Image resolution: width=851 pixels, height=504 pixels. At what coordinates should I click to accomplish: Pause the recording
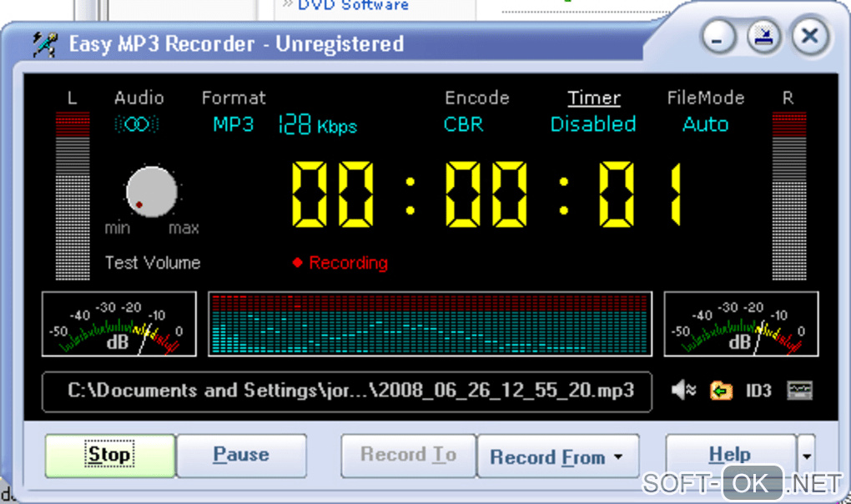(x=241, y=456)
